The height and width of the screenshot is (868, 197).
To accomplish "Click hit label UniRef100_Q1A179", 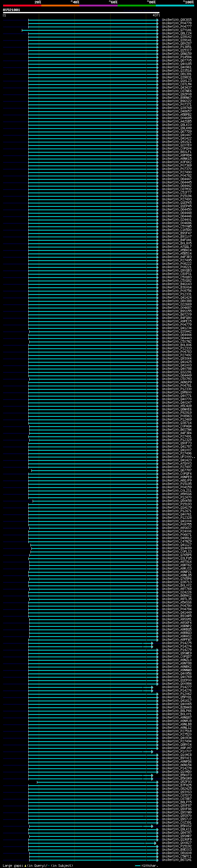I will tap(177, 507).
